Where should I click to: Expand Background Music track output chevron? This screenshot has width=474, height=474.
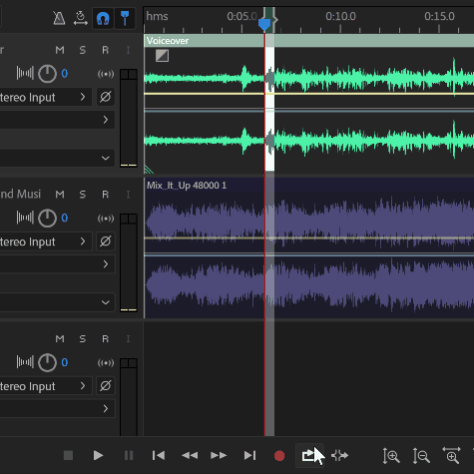click(x=106, y=264)
